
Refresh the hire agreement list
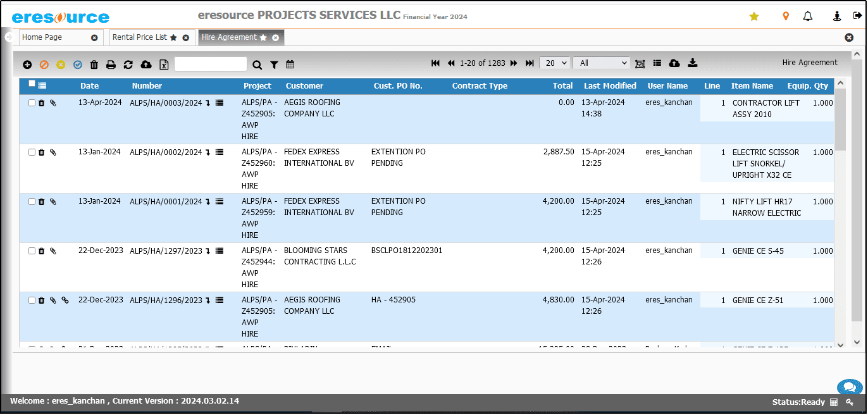point(128,65)
